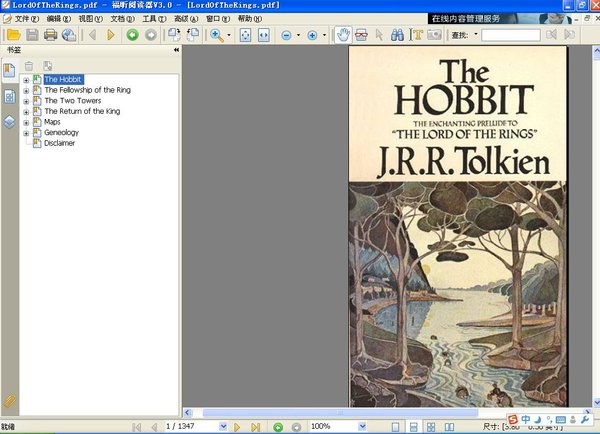Click the search text field in toolbar
Viewport: 600px width, 434px height.
(510, 35)
